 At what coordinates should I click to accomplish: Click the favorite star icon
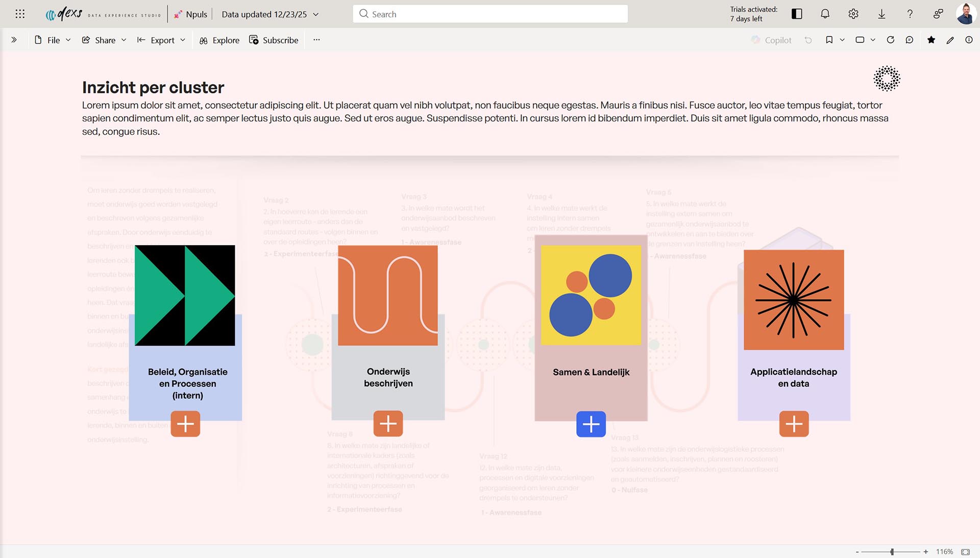click(x=932, y=40)
